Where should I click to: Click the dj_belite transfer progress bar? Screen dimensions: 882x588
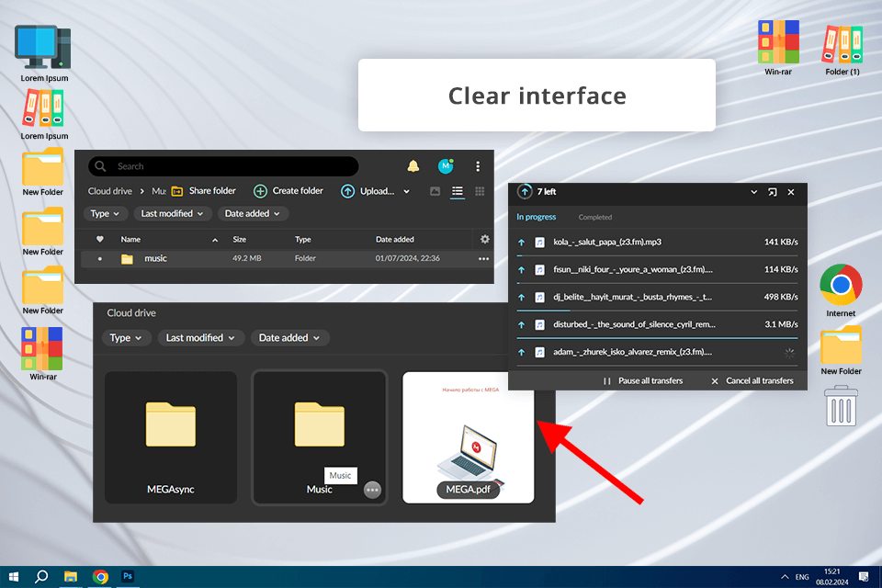(x=657, y=311)
